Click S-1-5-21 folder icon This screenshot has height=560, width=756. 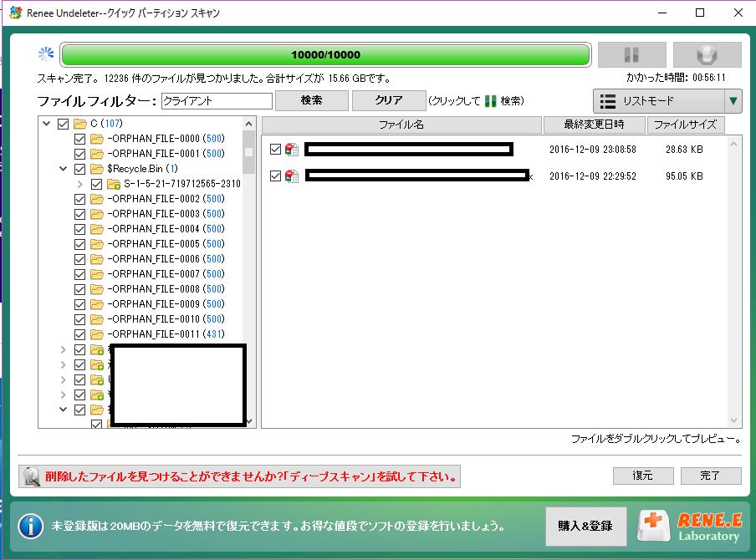tap(114, 184)
